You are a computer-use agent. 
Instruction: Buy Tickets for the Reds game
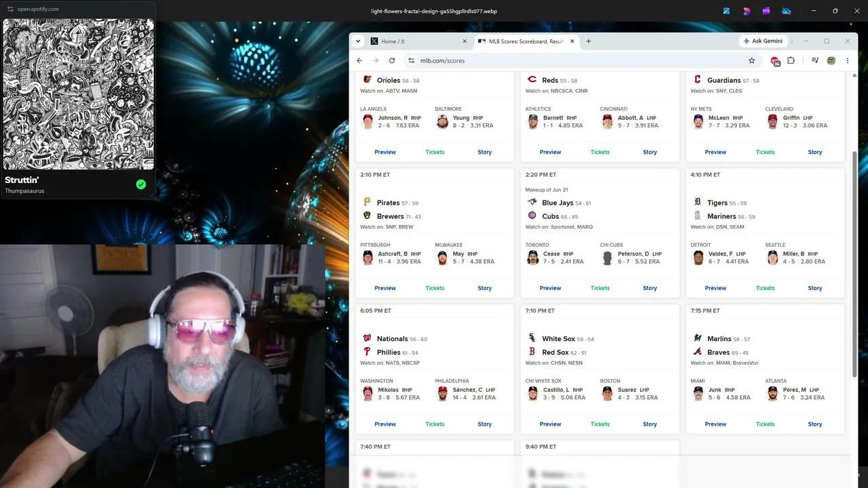tap(600, 152)
